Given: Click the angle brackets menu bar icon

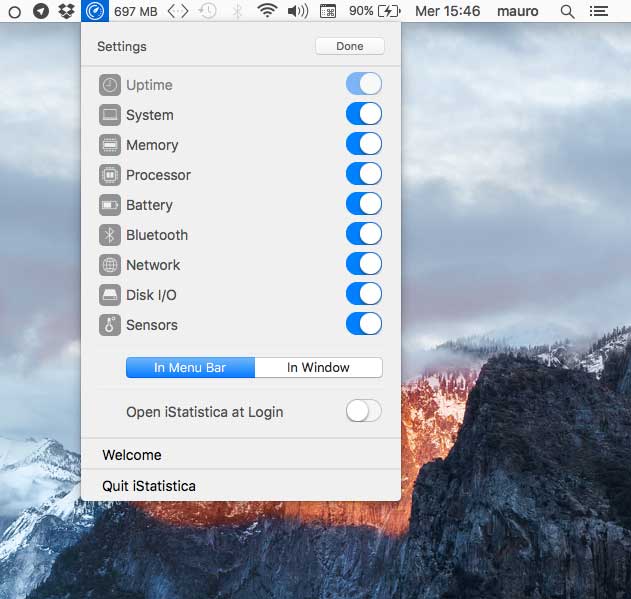Looking at the screenshot, I should (x=178, y=11).
